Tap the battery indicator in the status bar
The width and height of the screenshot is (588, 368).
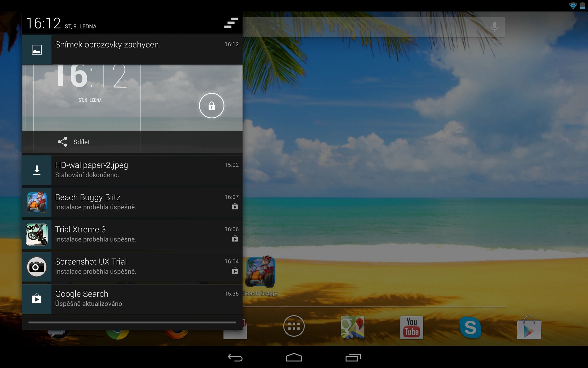pyautogui.click(x=582, y=6)
